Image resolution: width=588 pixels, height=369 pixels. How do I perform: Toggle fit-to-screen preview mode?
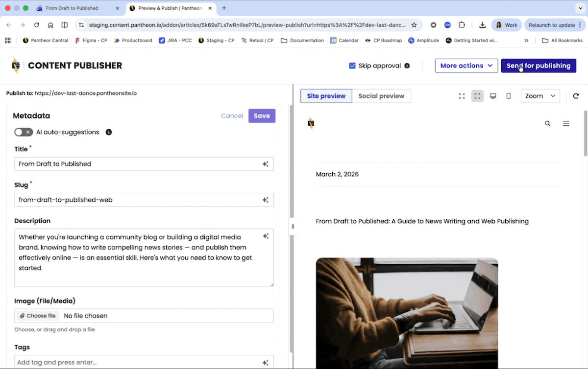tap(477, 96)
